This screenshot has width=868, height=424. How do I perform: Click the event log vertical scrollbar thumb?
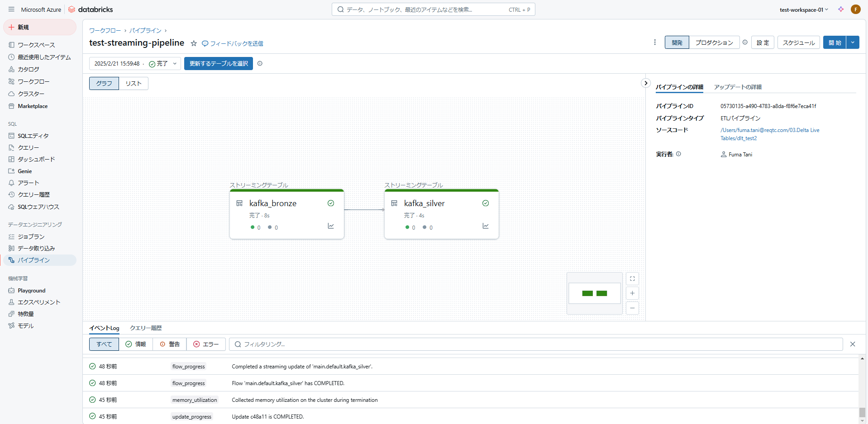(863, 413)
